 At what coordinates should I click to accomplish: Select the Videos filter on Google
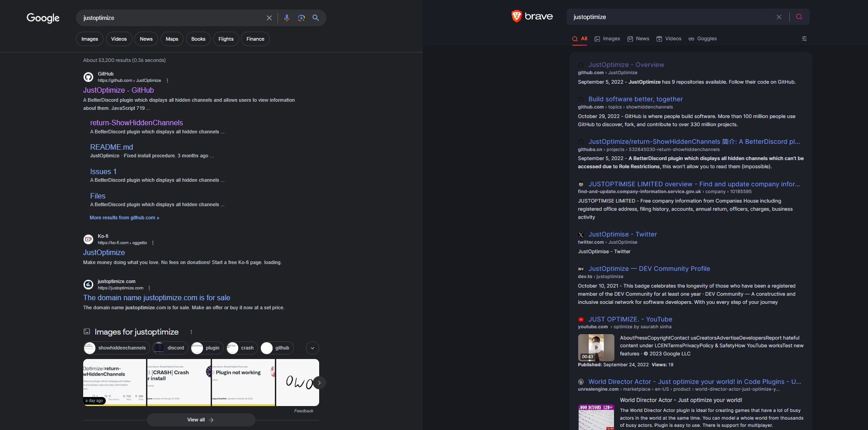(119, 39)
